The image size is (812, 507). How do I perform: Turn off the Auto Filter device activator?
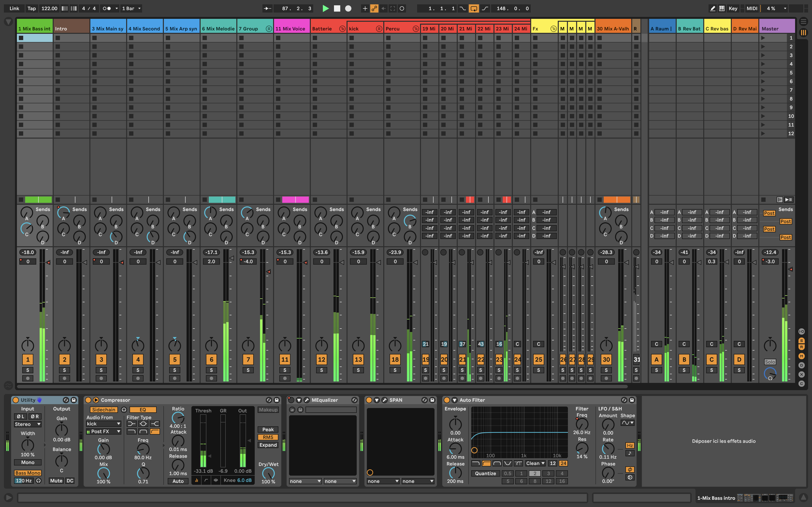[x=447, y=400]
